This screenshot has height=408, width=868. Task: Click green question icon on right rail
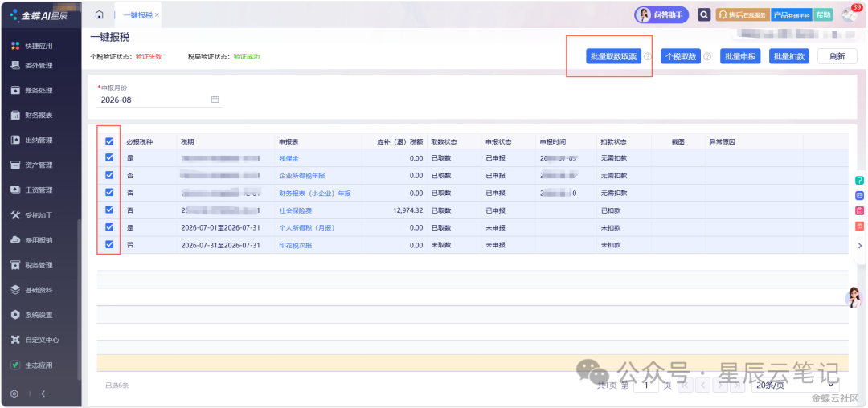[860, 180]
